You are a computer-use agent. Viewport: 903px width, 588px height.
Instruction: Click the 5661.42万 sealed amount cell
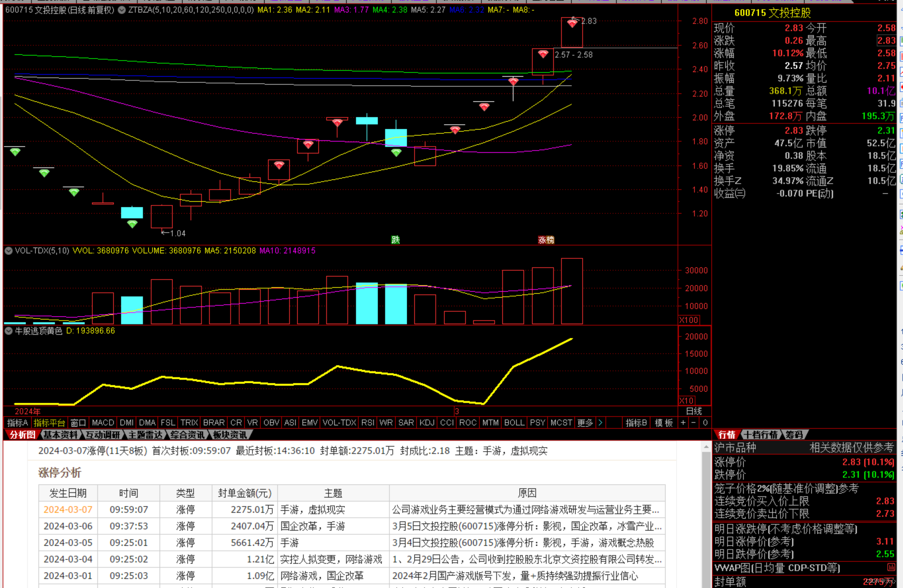[245, 543]
